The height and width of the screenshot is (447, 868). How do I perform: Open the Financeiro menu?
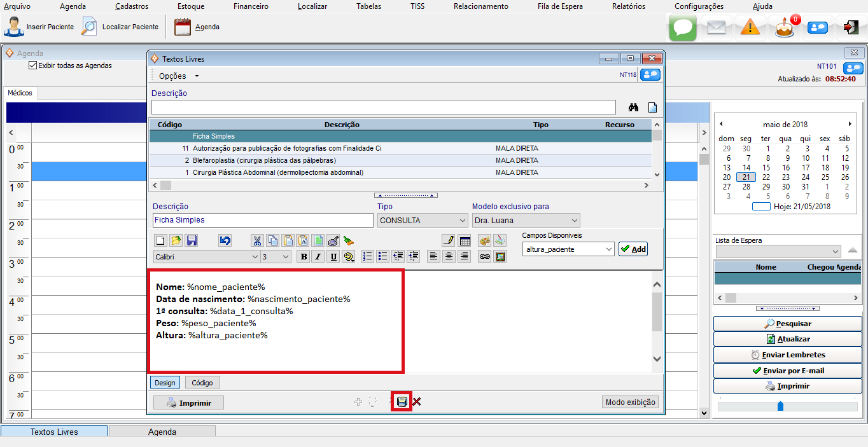pyautogui.click(x=249, y=6)
